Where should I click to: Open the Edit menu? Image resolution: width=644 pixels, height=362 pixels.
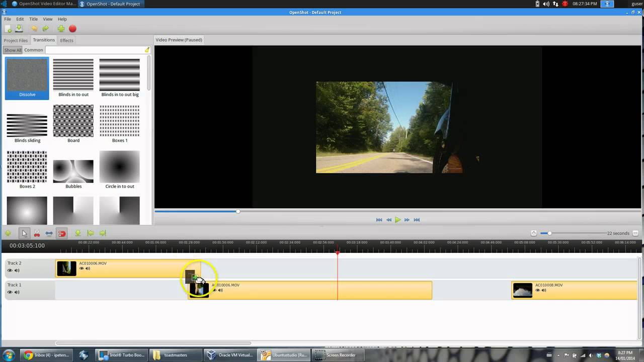[20, 19]
